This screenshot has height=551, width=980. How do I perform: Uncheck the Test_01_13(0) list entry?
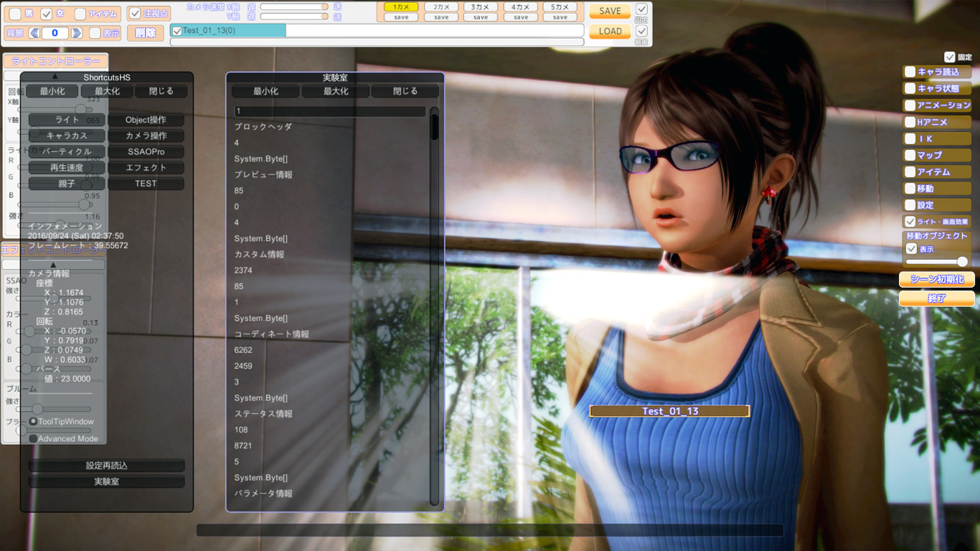tap(177, 31)
